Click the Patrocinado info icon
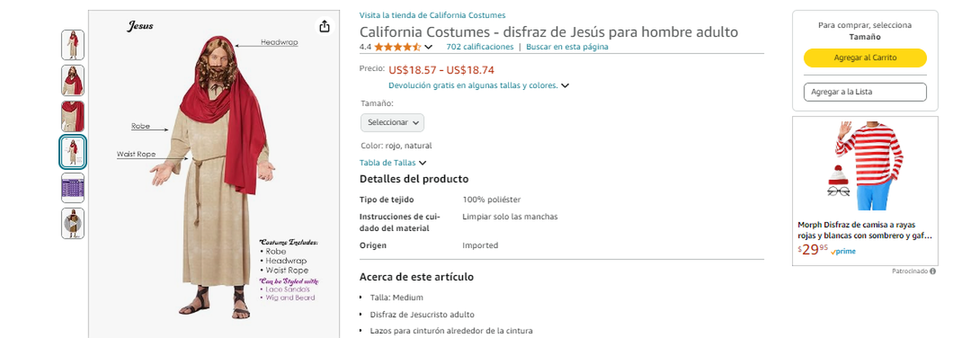 click(x=933, y=271)
